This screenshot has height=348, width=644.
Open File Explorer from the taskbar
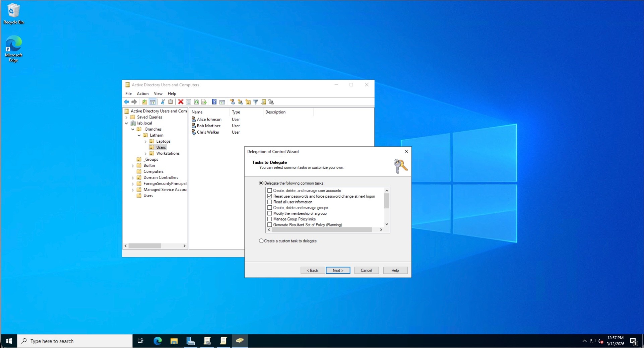tap(174, 341)
